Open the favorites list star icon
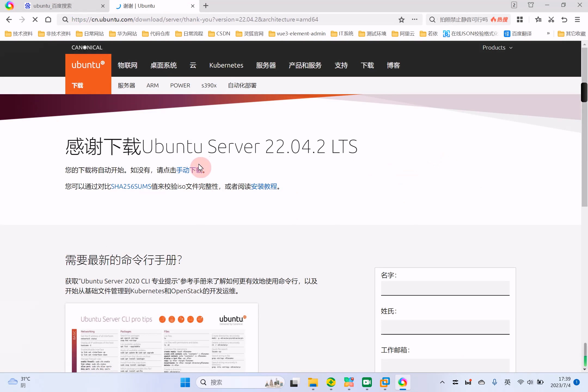This screenshot has width=588, height=392. click(538, 20)
